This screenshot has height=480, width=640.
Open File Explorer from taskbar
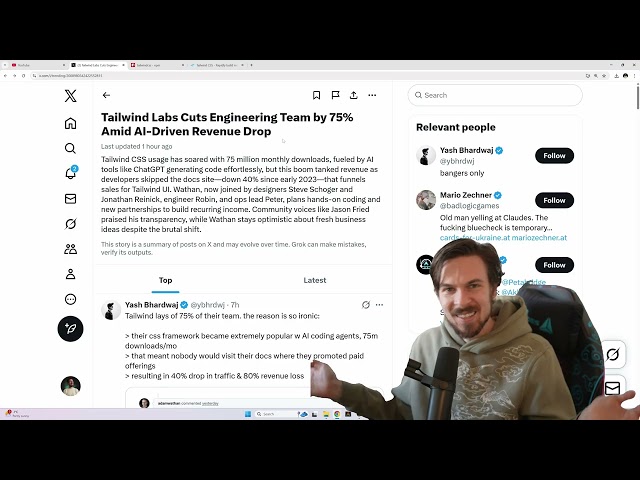pyautogui.click(x=326, y=414)
